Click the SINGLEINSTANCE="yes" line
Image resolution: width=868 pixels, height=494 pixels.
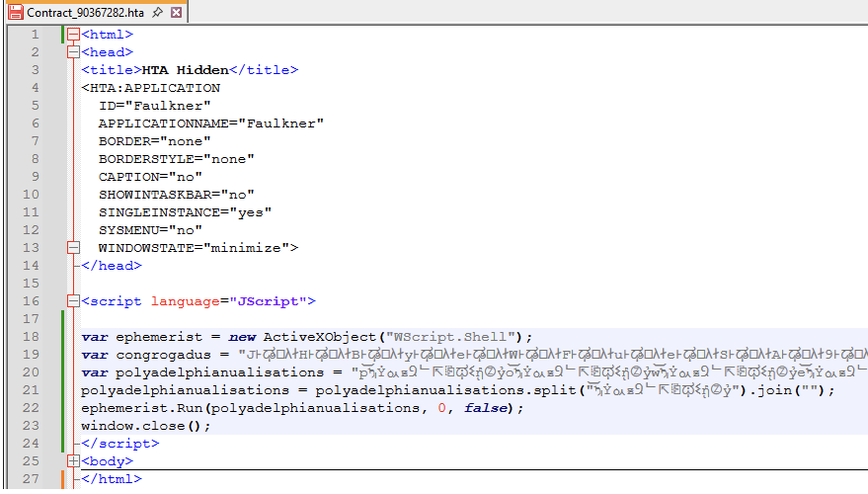[x=185, y=212]
